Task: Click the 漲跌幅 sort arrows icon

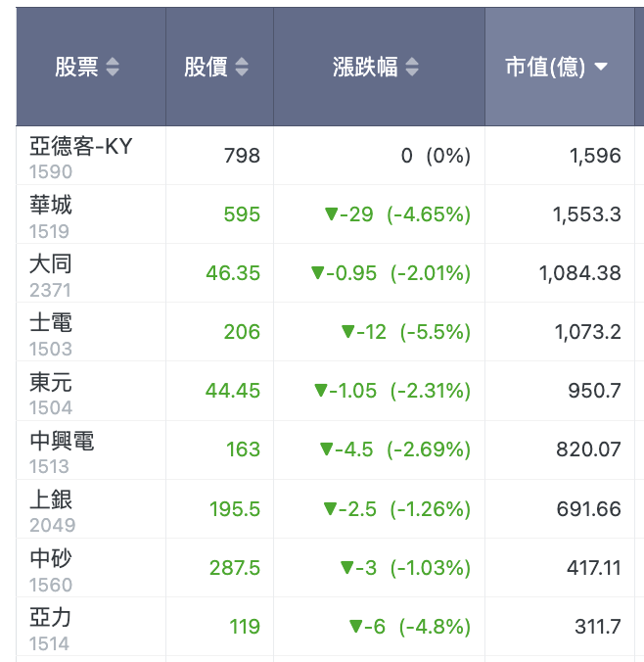Action: coord(412,67)
